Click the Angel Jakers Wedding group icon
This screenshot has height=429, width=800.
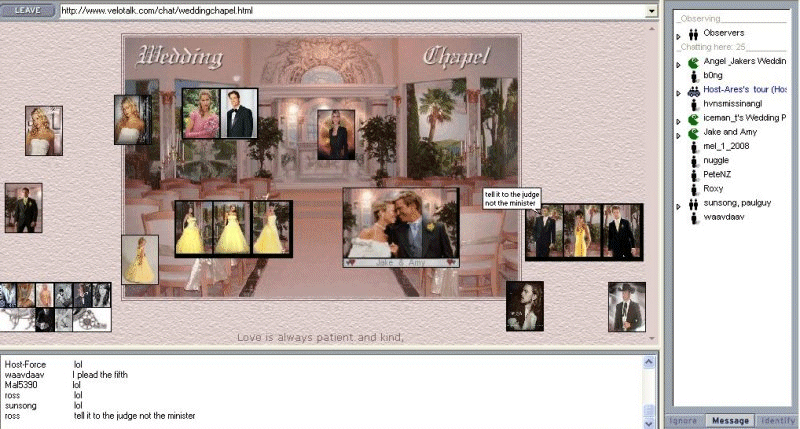(692, 62)
